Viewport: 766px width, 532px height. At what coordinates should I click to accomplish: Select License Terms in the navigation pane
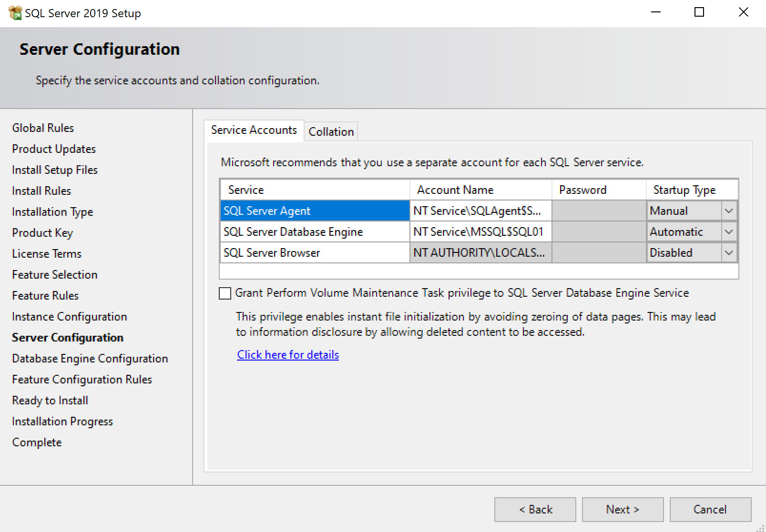pos(46,253)
